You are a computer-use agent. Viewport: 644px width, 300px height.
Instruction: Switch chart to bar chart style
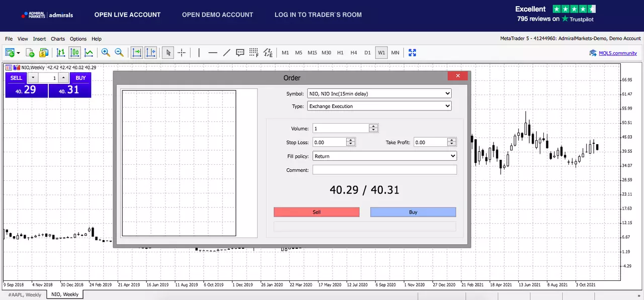pos(61,52)
